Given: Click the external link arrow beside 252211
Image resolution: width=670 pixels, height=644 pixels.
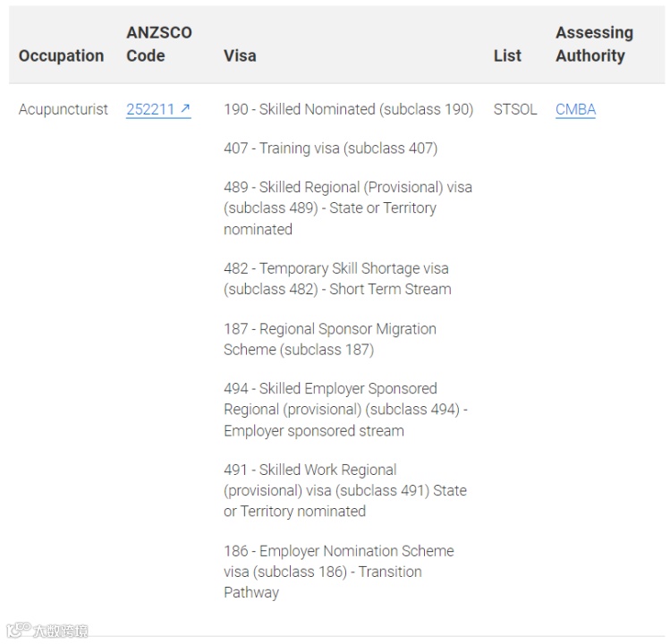Looking at the screenshot, I should 185,109.
